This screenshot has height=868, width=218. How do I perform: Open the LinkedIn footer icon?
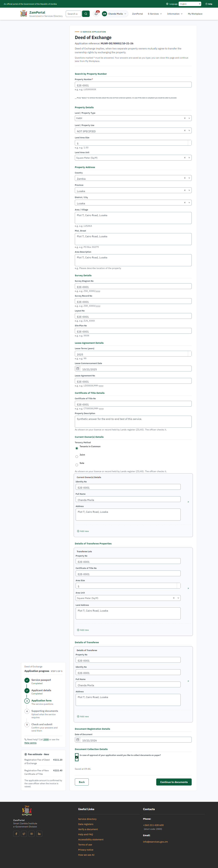(x=39, y=834)
